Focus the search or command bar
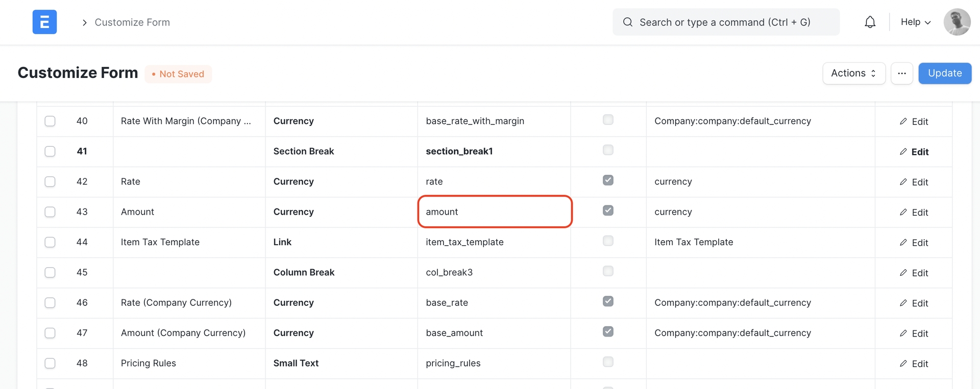The image size is (980, 389). point(725,22)
